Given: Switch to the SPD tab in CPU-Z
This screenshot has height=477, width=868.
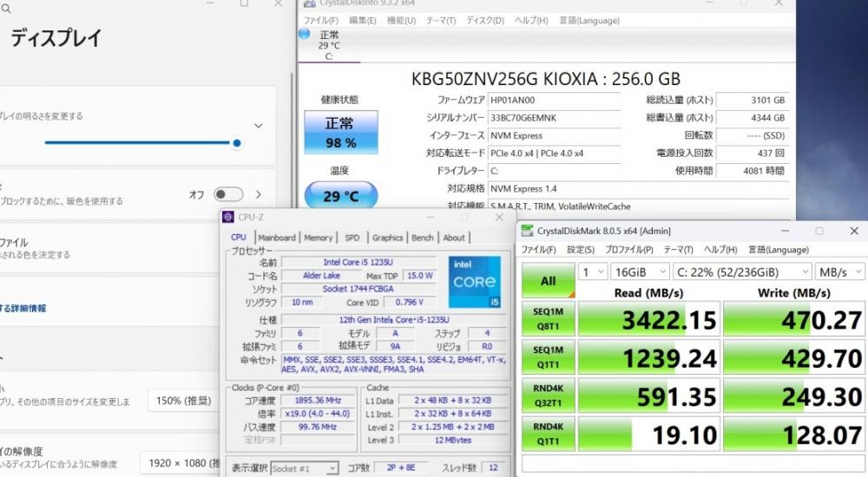Looking at the screenshot, I should pyautogui.click(x=352, y=238).
